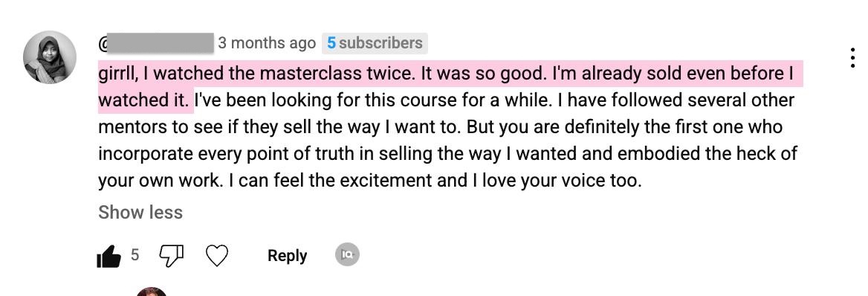Like the comment with thumbs-up icon
Screen dimensions: 868x296
[108, 256]
